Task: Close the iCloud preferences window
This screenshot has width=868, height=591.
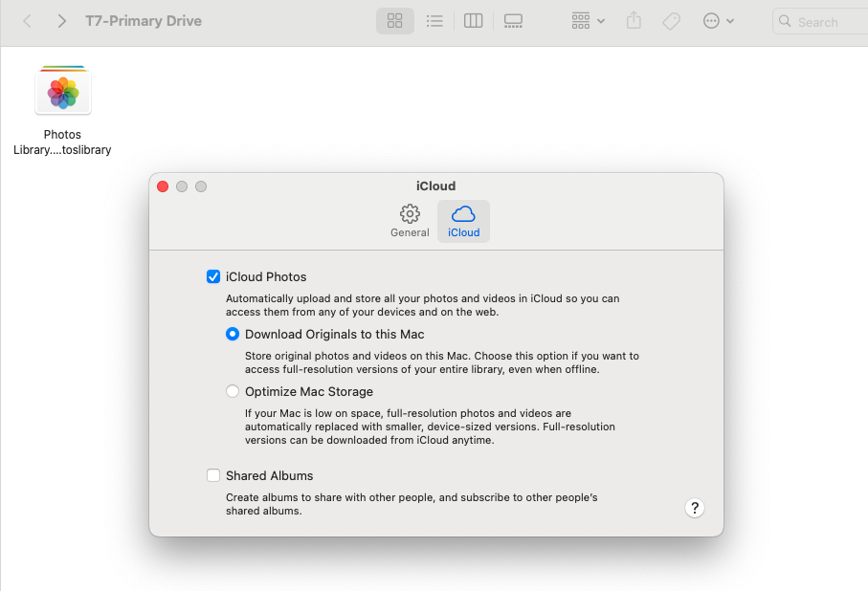Action: 163,186
